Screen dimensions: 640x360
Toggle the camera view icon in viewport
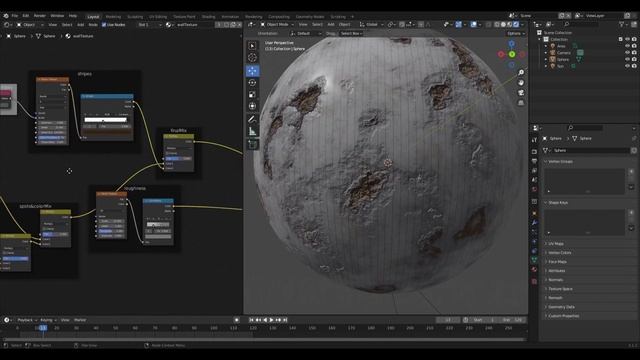tap(521, 93)
